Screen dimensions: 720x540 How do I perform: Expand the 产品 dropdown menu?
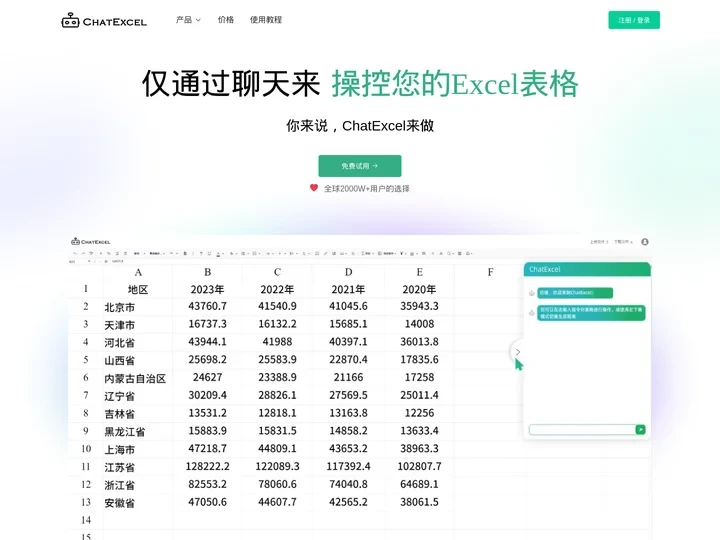(188, 20)
